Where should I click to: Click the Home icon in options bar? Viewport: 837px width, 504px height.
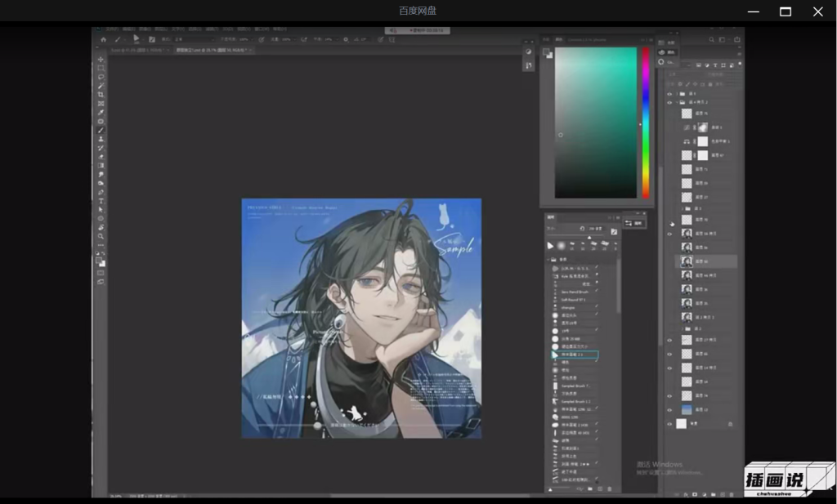click(x=103, y=39)
